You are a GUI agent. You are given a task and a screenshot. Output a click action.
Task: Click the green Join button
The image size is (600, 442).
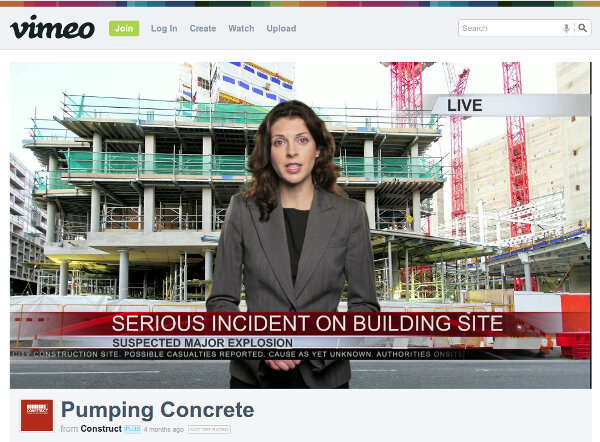pos(124,28)
